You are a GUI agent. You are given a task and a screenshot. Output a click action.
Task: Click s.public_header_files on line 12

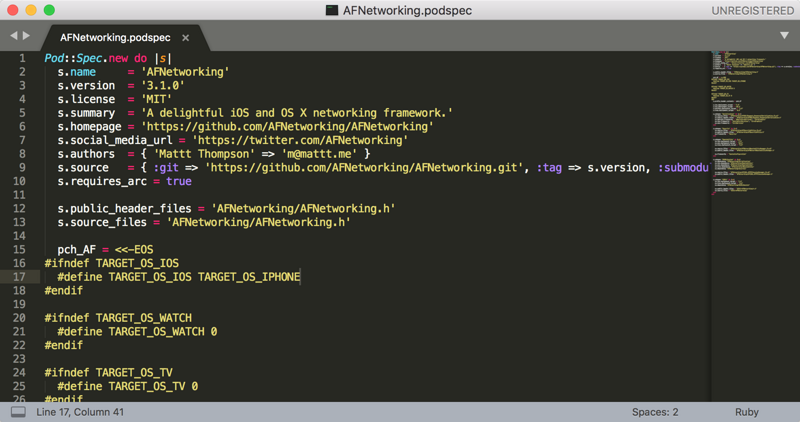tap(124, 209)
